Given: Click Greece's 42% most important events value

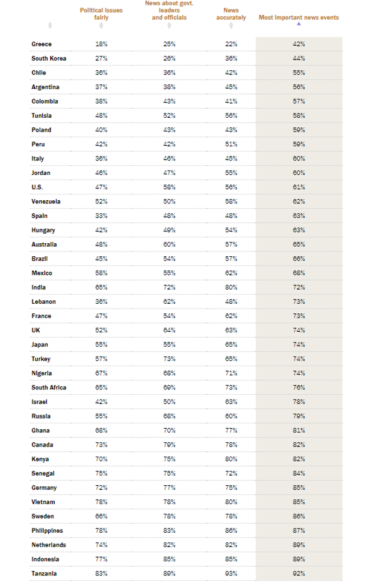Looking at the screenshot, I should point(299,44).
